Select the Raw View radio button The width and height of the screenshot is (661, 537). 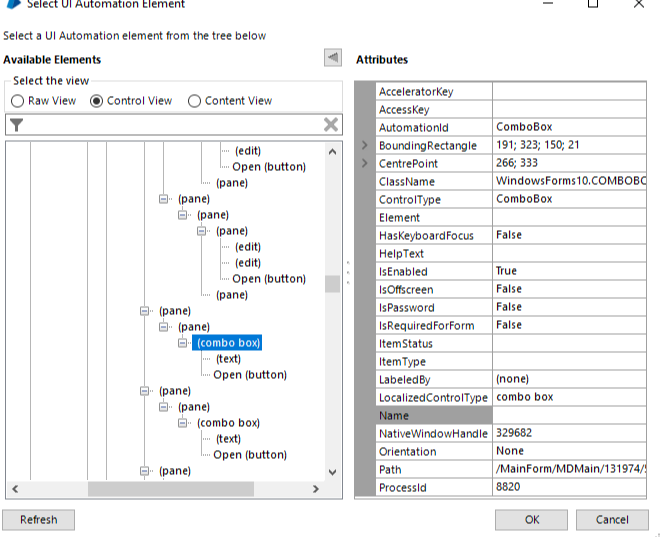pyautogui.click(x=17, y=101)
